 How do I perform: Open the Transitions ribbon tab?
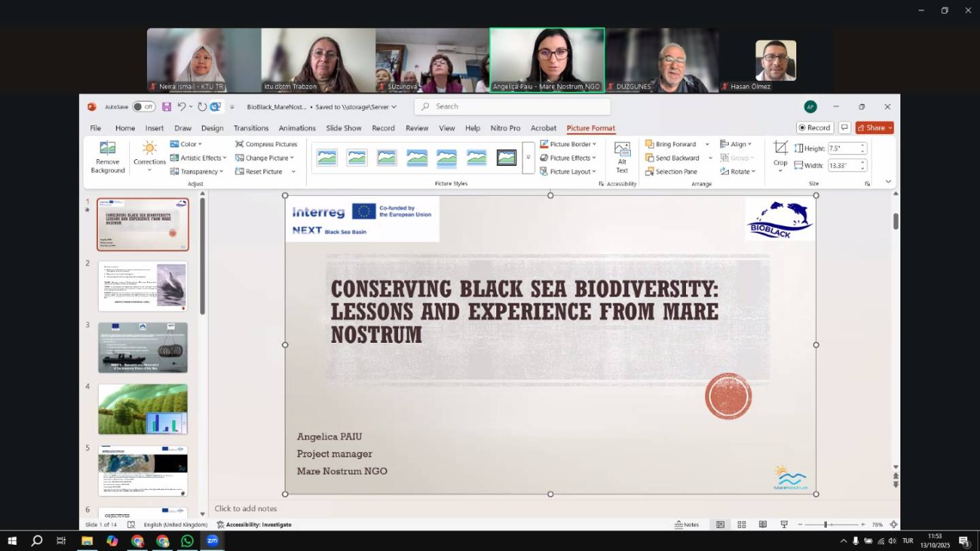[251, 128]
